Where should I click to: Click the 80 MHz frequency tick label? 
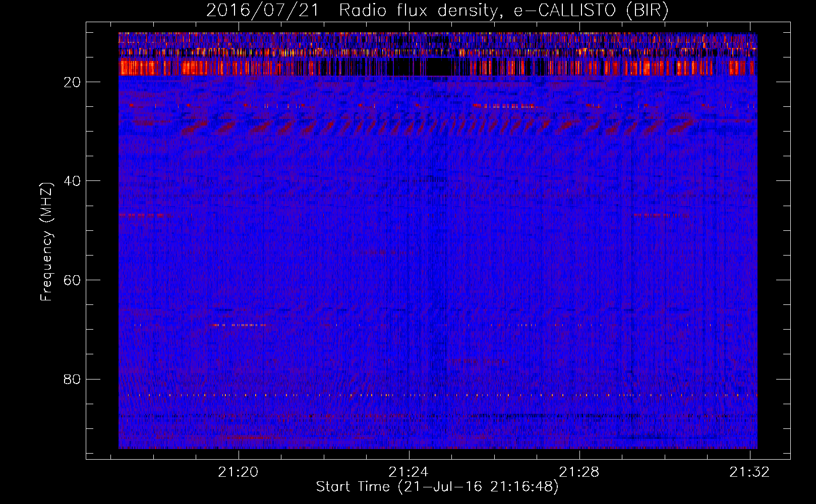tap(72, 379)
